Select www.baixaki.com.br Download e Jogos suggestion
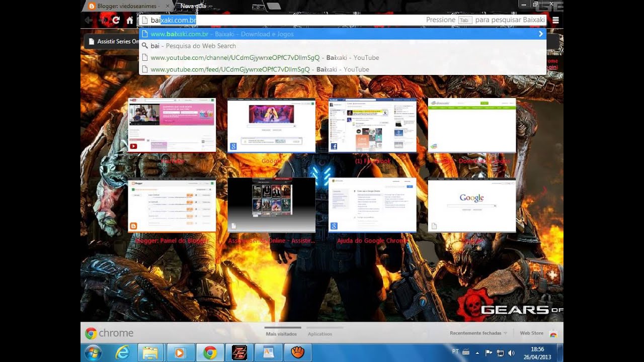The image size is (644, 362). click(343, 34)
